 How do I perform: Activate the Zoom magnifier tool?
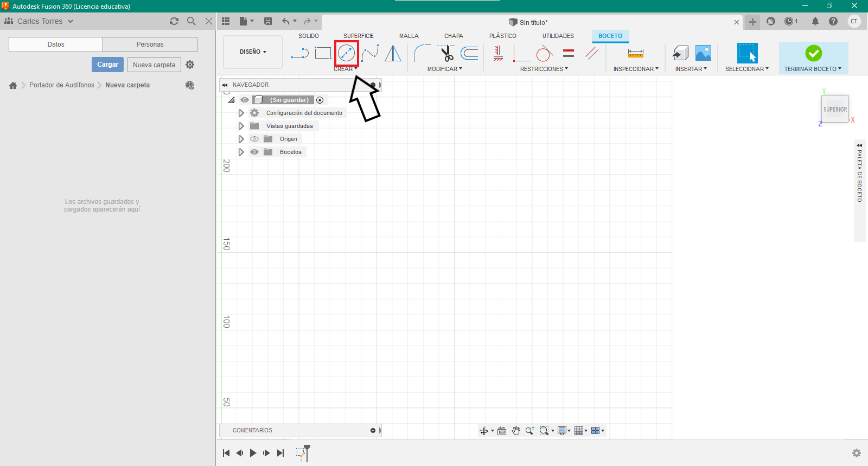[529, 431]
